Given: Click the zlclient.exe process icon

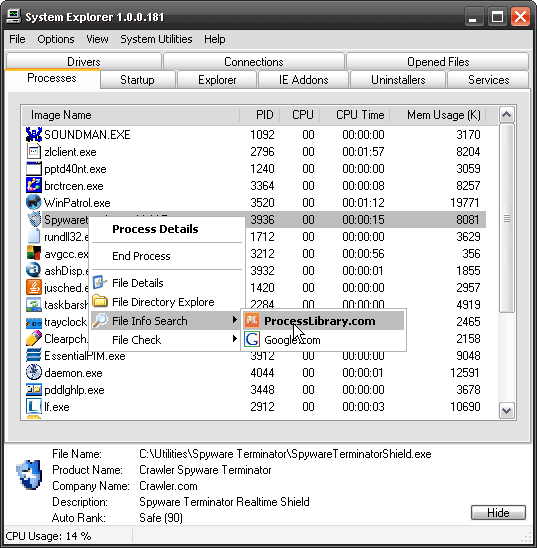Looking at the screenshot, I should coord(34,152).
